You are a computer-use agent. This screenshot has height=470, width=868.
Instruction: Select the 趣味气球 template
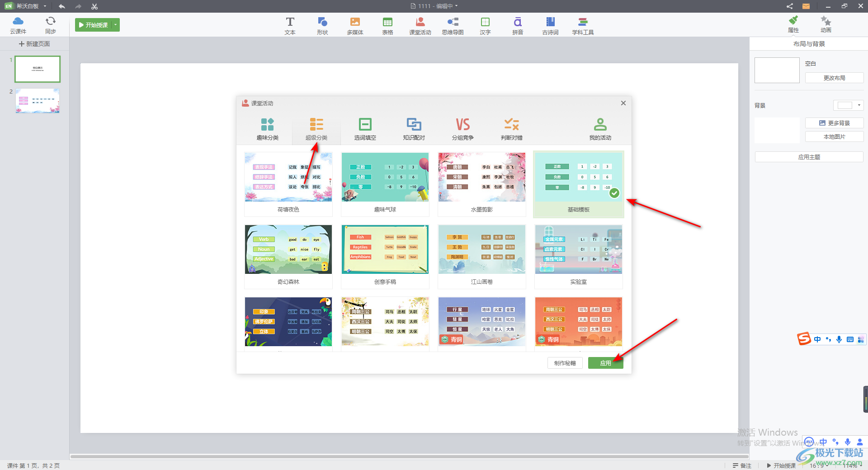pyautogui.click(x=385, y=183)
